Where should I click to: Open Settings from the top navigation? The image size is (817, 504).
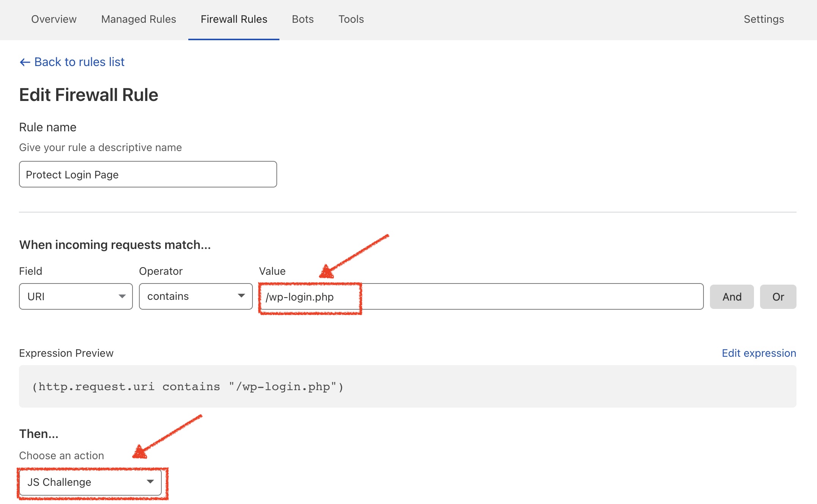(x=763, y=19)
